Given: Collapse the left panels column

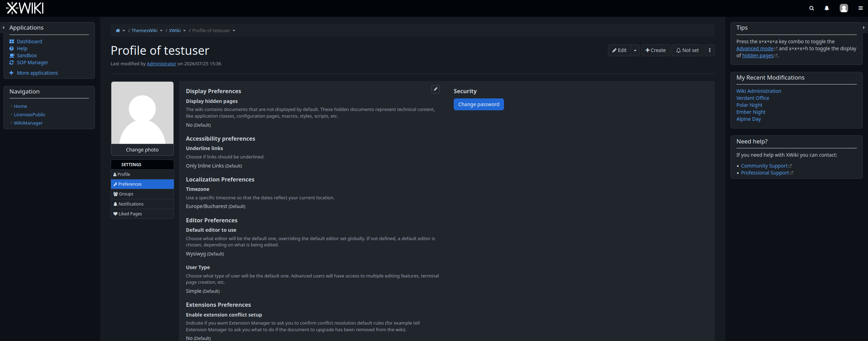Looking at the screenshot, I should tap(3, 28).
